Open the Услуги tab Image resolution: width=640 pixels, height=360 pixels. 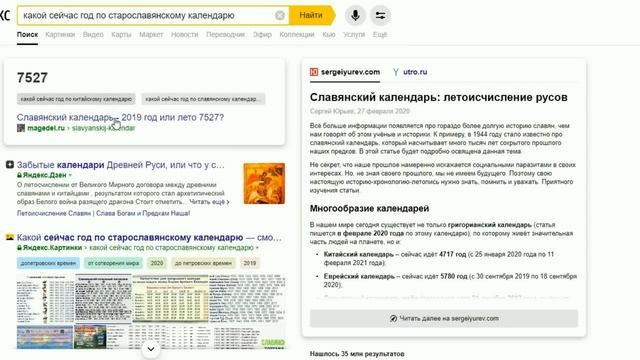354,35
